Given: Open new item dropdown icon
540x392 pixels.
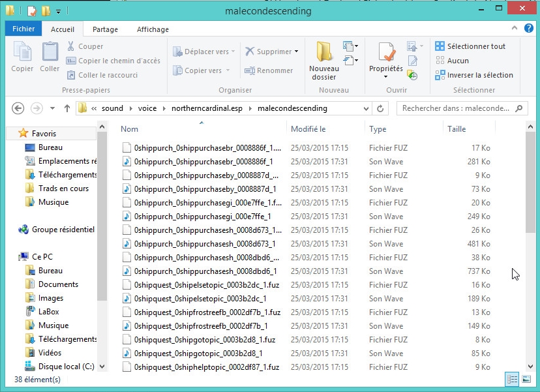Looking at the screenshot, I should tap(350, 46).
